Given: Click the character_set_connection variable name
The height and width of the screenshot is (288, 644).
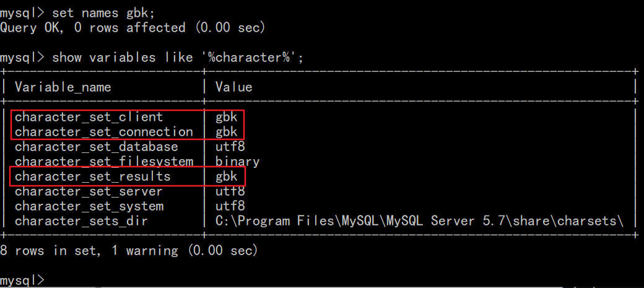Looking at the screenshot, I should (103, 132).
